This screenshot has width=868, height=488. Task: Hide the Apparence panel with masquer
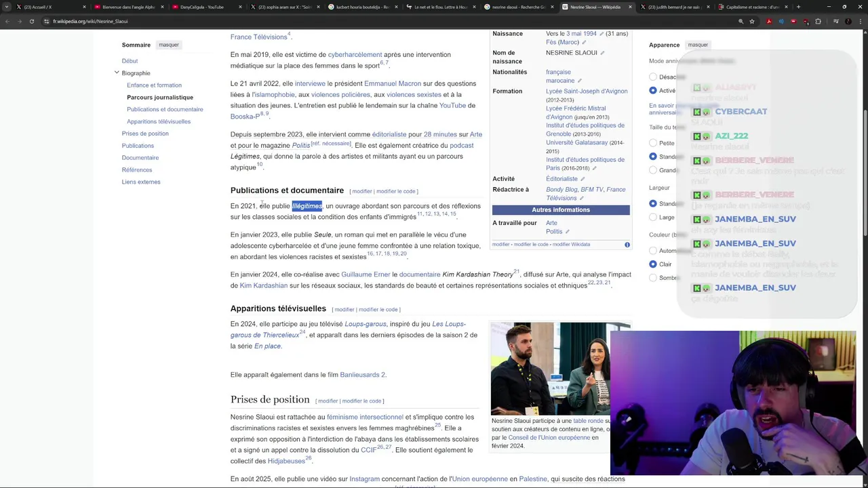698,45
